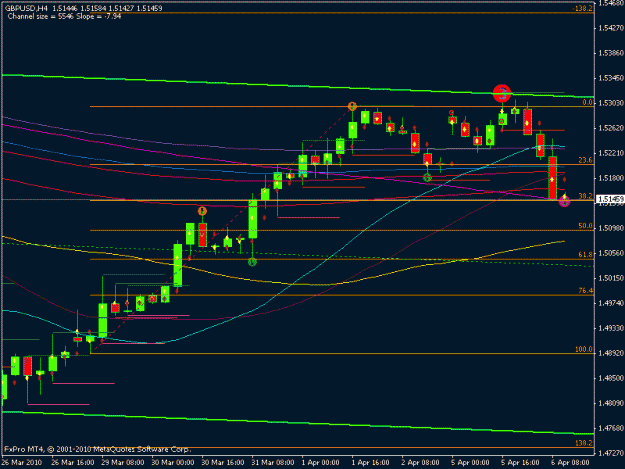Click the 1.50150 price axis value
This screenshot has width=625, height=469.
[611, 278]
